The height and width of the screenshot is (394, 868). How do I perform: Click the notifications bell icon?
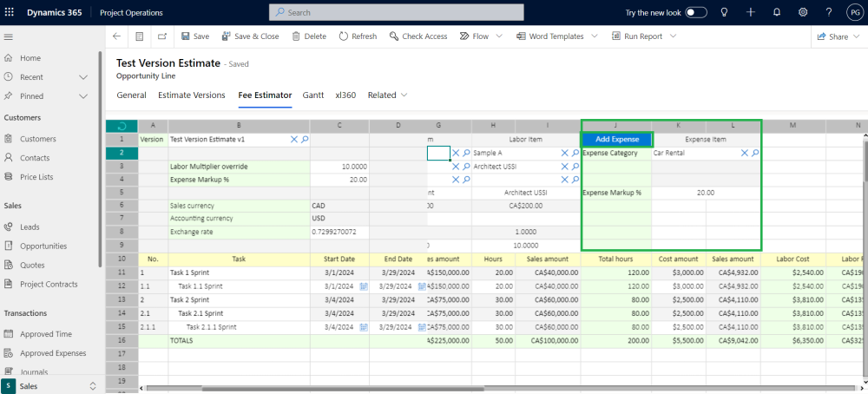click(x=777, y=12)
